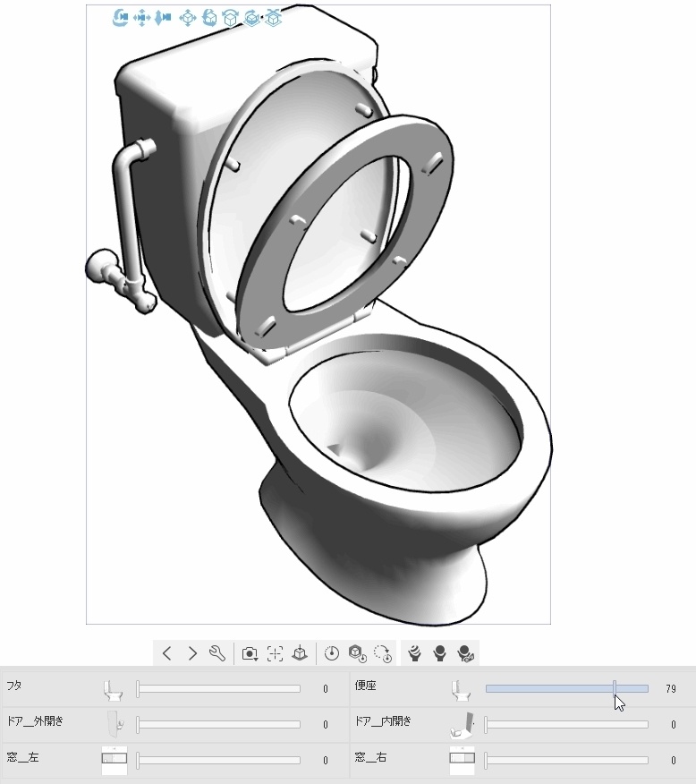Click the 便座 label
This screenshot has width=696, height=784.
point(365,685)
